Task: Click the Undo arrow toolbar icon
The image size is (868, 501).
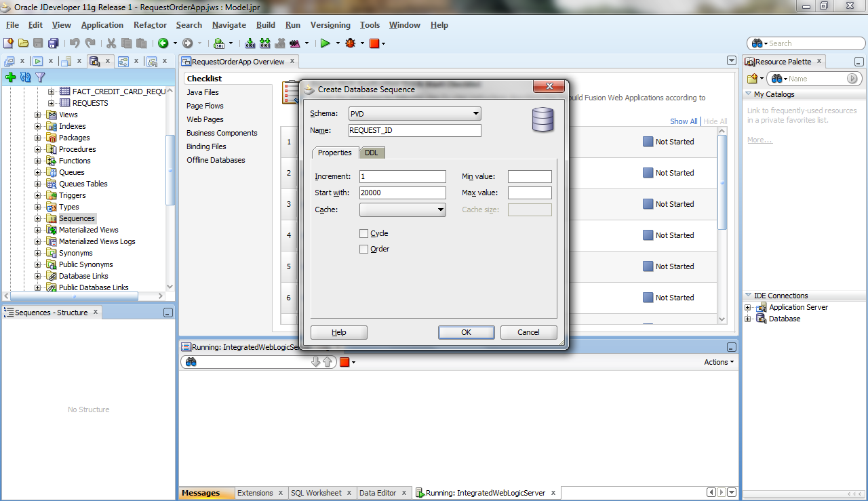Action: (x=75, y=43)
